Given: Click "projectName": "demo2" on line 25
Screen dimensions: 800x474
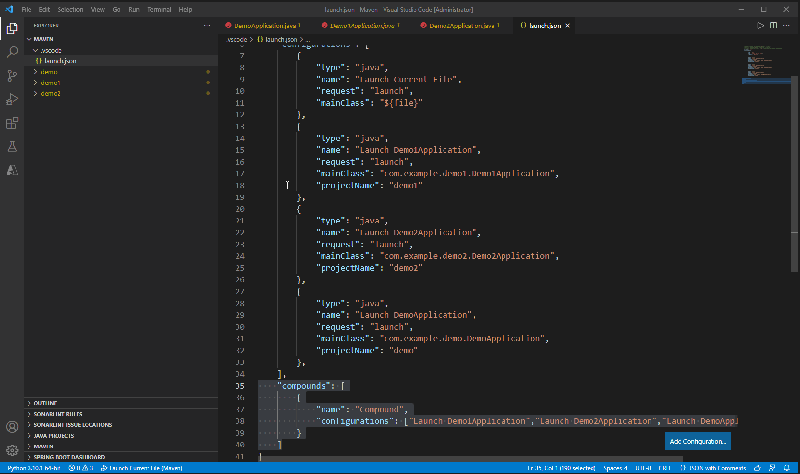Looking at the screenshot, I should click(369, 268).
